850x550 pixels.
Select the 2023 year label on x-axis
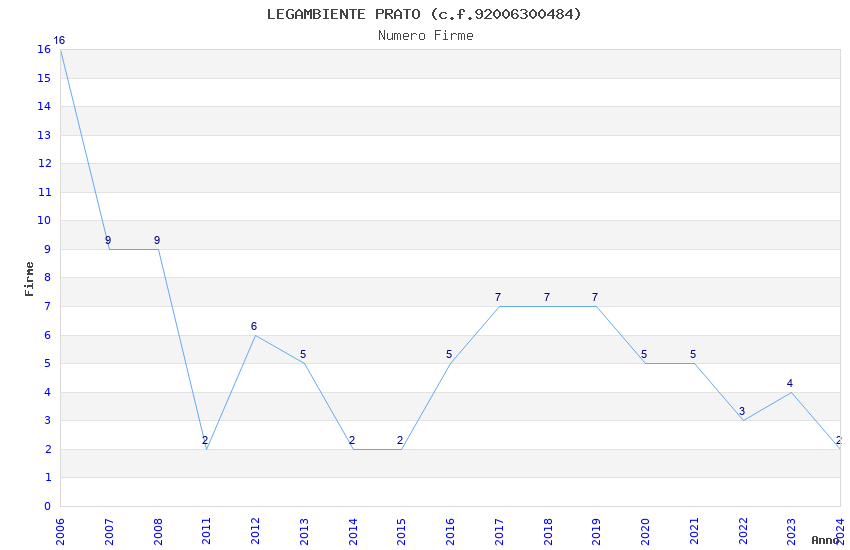click(x=791, y=532)
